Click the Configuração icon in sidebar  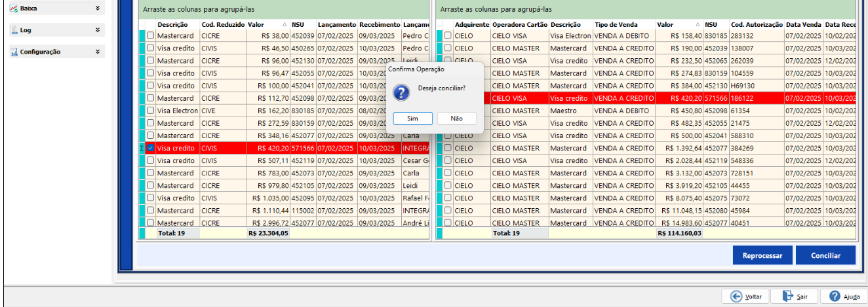point(14,52)
